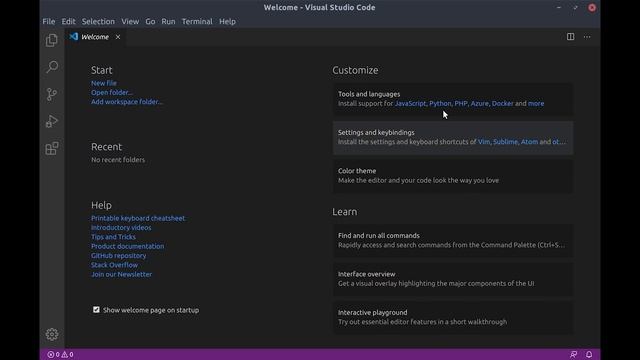Uncheck Show welcome page on startup

[x=96, y=310]
